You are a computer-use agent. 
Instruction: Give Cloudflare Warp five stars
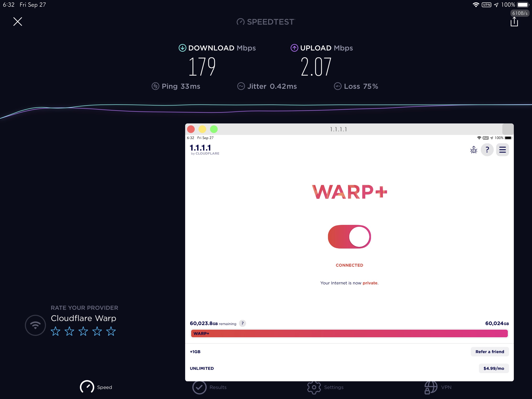pos(111,331)
